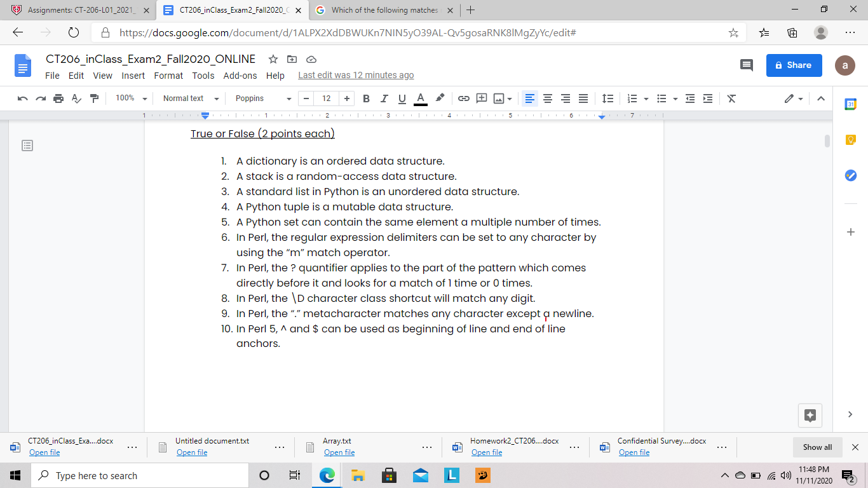Run spelling and grammar check
868x488 pixels.
76,98
